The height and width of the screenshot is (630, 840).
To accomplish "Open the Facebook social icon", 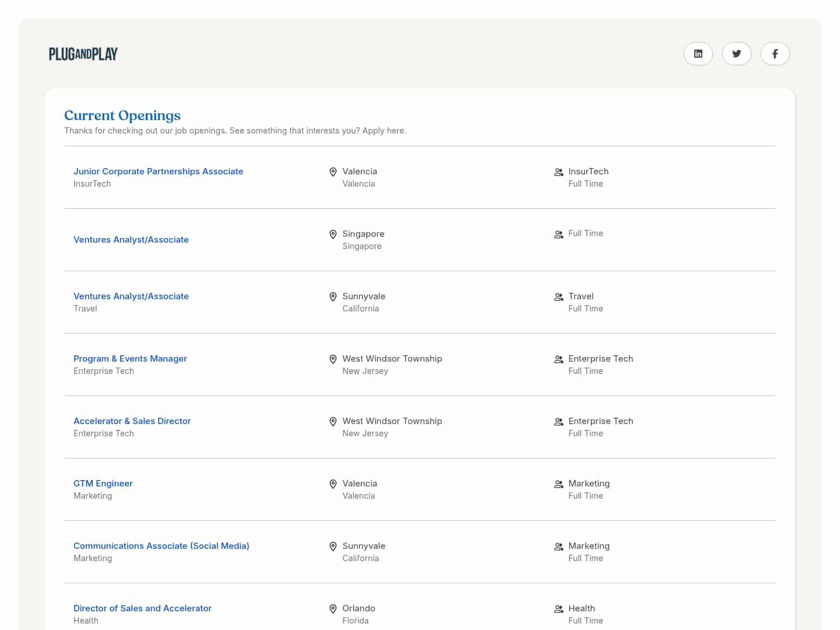I will 775,54.
